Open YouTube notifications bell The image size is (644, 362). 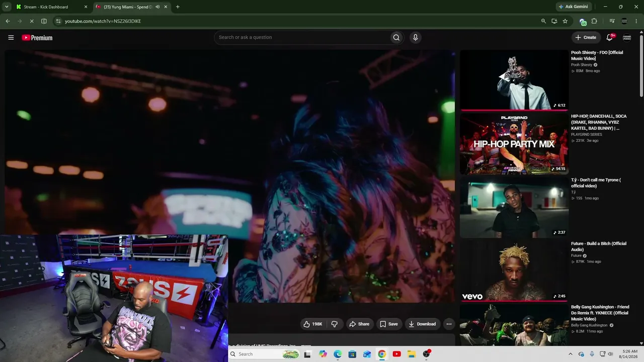point(610,37)
